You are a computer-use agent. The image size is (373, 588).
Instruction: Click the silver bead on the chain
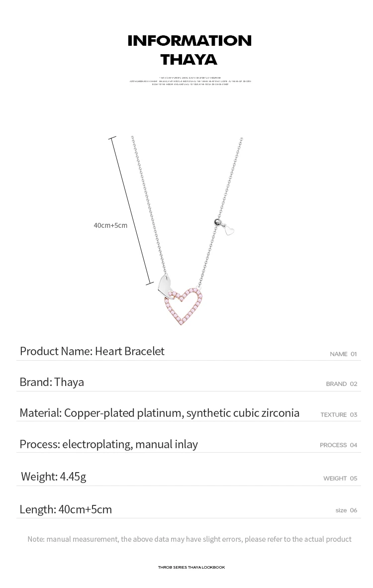(217, 222)
